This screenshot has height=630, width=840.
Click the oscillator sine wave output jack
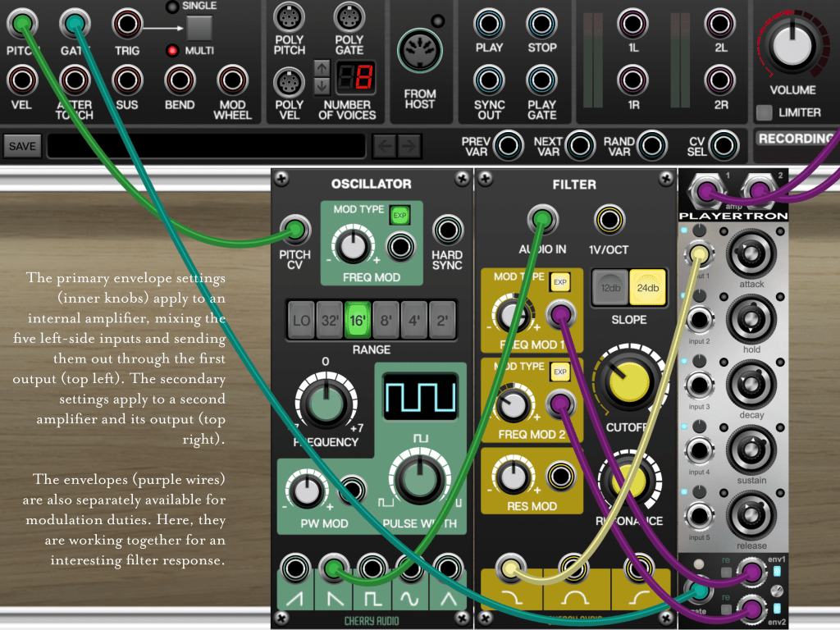coord(409,567)
